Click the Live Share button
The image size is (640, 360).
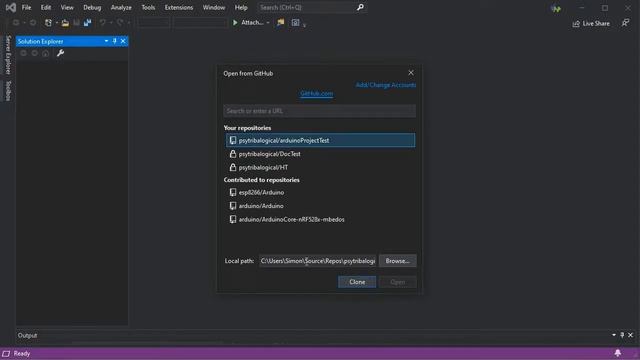click(591, 24)
